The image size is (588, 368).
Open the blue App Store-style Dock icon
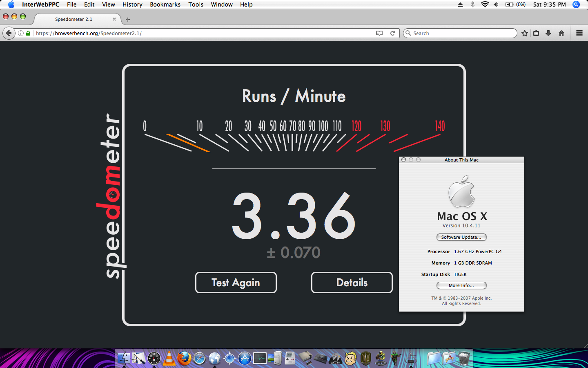coord(245,358)
